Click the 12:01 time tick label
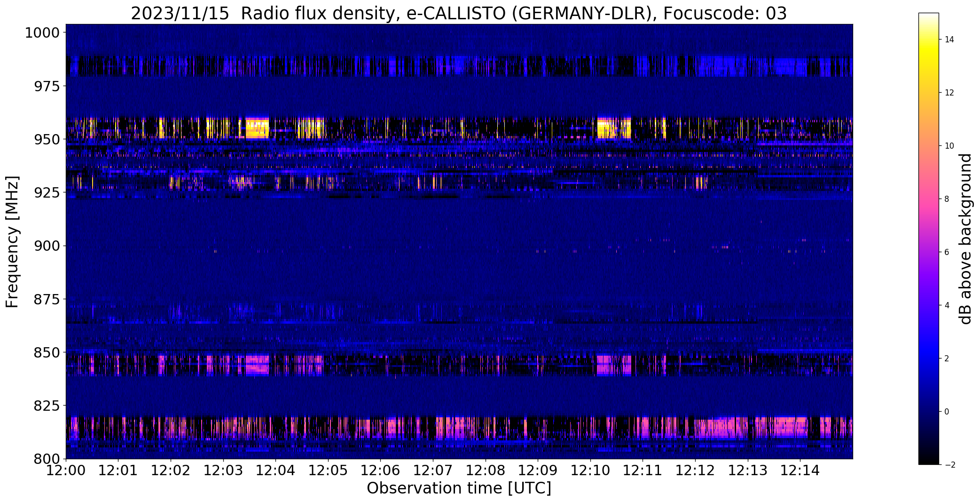 [x=118, y=470]
